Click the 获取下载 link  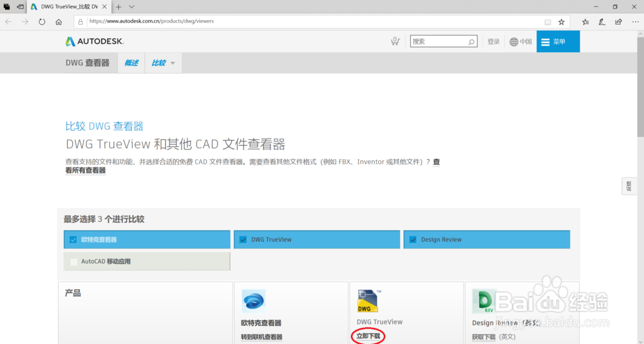[484, 337]
